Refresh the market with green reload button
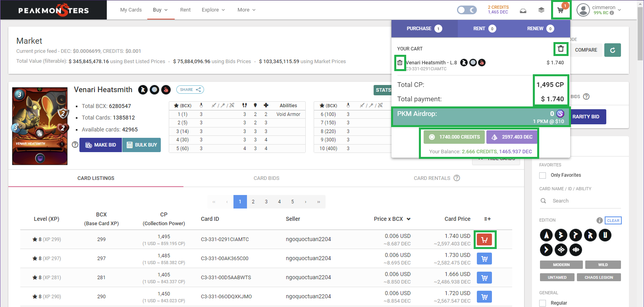The width and height of the screenshot is (644, 307). (x=613, y=50)
